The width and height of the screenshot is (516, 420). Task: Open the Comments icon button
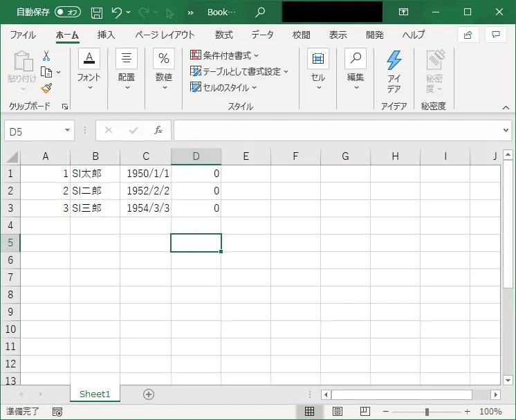coord(496,35)
